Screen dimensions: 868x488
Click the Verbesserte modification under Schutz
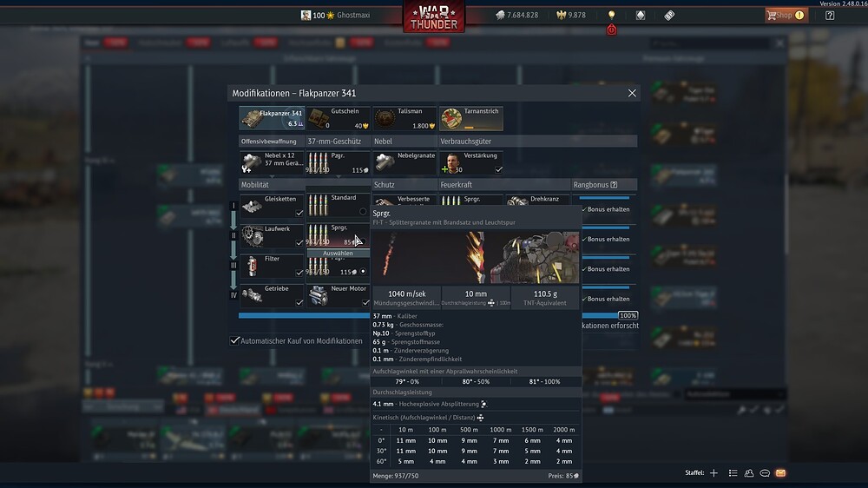[x=404, y=201]
